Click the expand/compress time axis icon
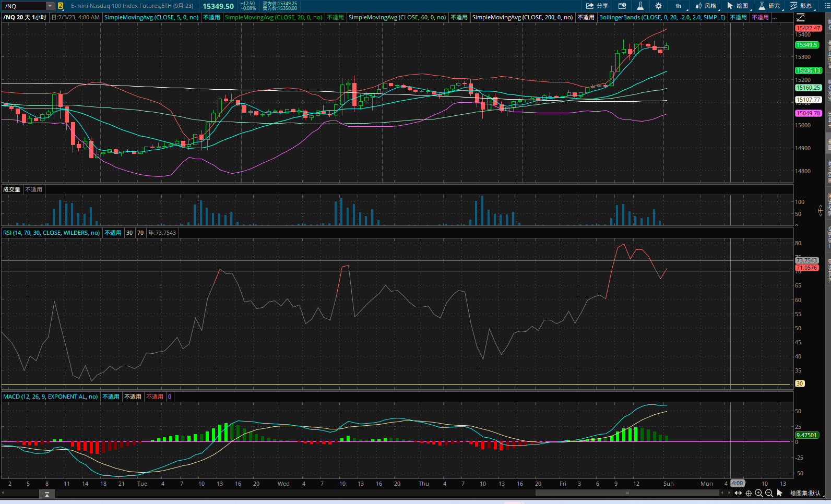831x504 pixels. tap(738, 493)
